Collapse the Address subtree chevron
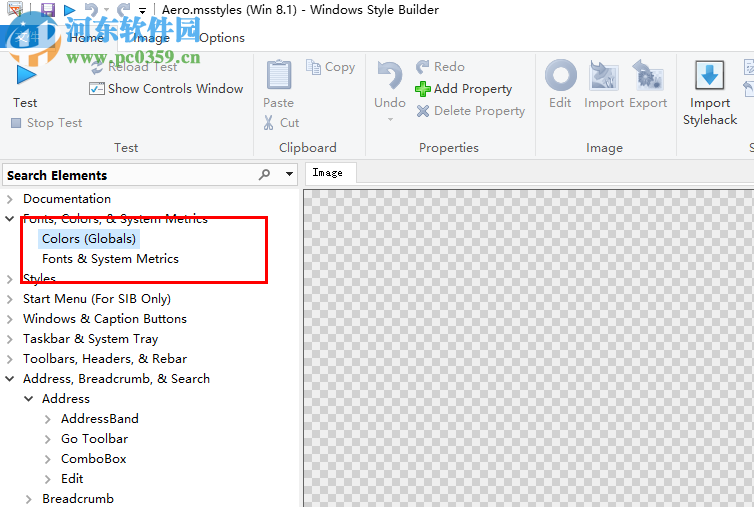Screen dimensions: 754x507 coord(29,399)
